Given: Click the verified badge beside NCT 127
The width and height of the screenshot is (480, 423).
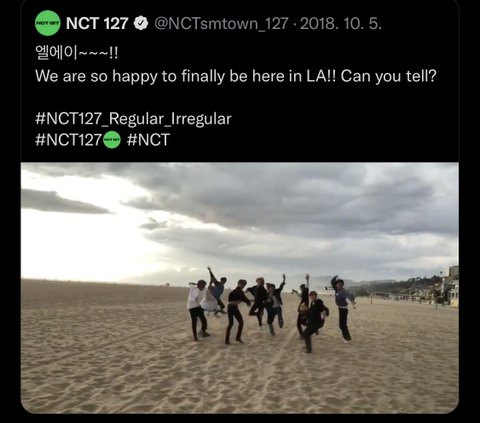Looking at the screenshot, I should click(141, 23).
